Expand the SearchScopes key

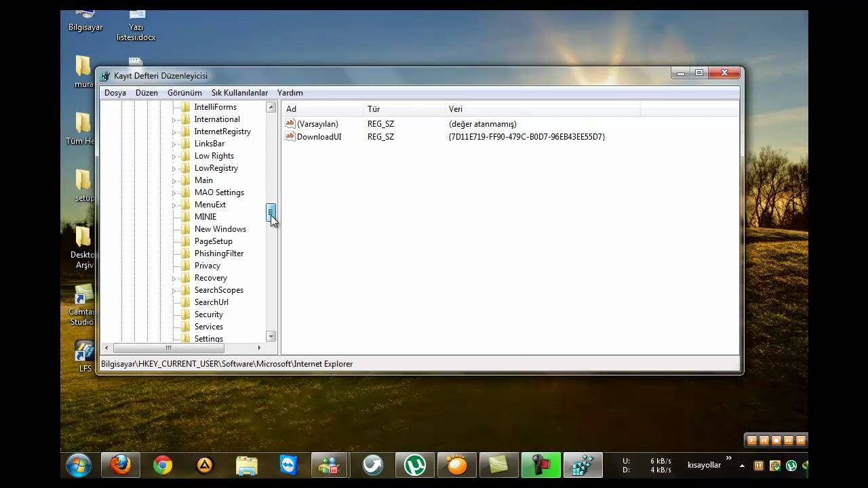174,291
